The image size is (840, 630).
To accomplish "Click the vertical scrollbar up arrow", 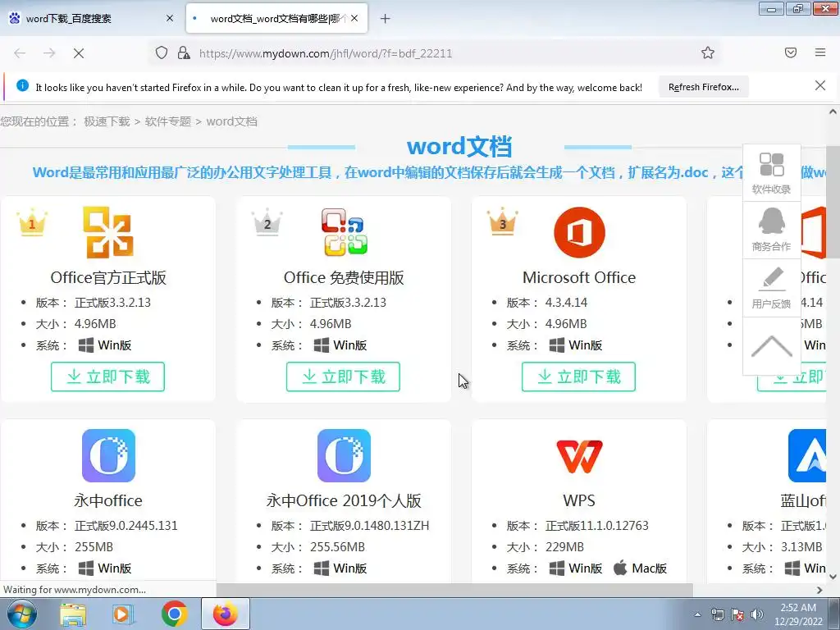I will (833, 112).
